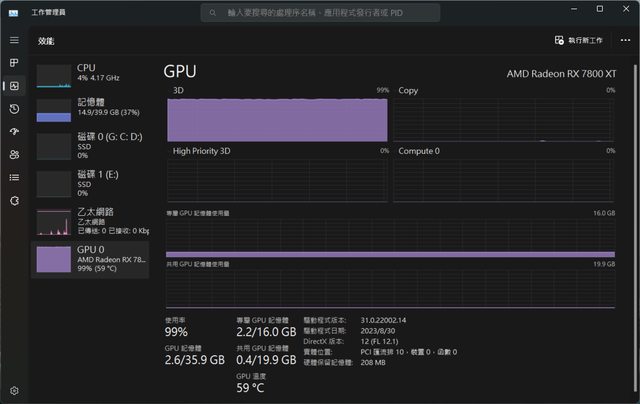Select the Performance page icon
This screenshot has width=640, height=404.
pos(14,86)
